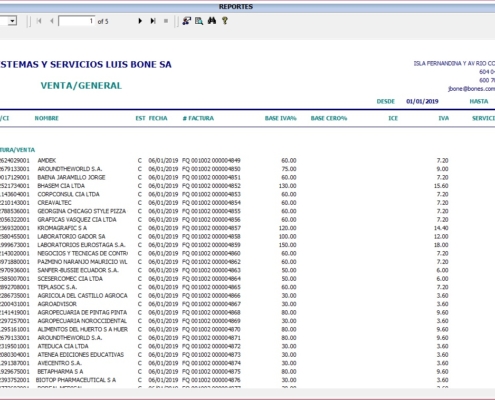Click the ICE column header
495x400 pixels.
pos(393,118)
